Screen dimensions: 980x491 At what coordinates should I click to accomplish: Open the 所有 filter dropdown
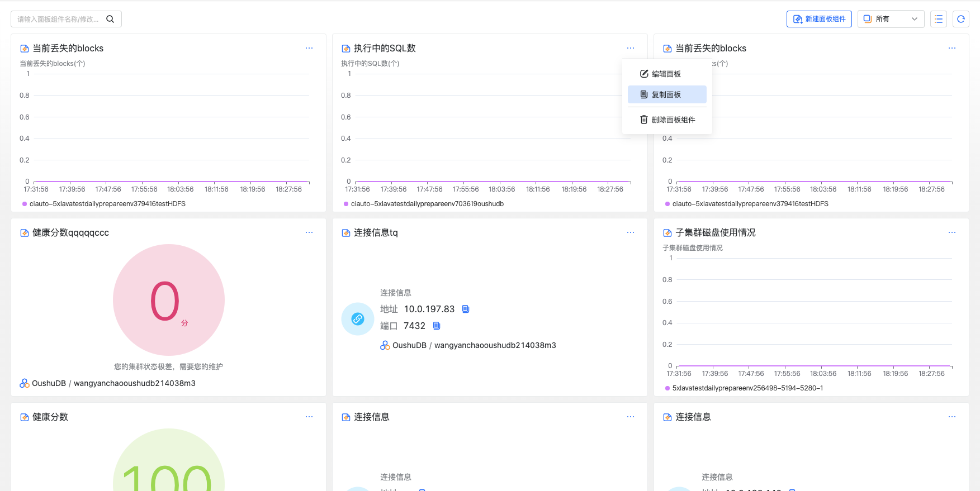coord(891,19)
